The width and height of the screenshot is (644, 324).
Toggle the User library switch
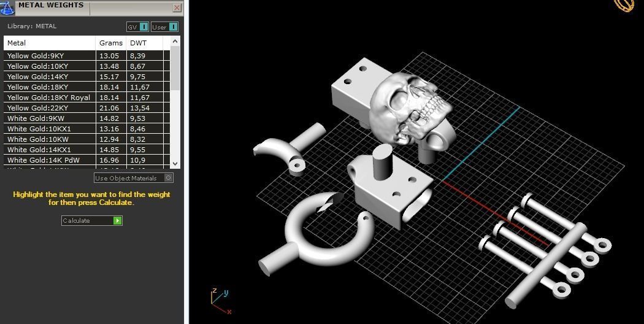(165, 27)
